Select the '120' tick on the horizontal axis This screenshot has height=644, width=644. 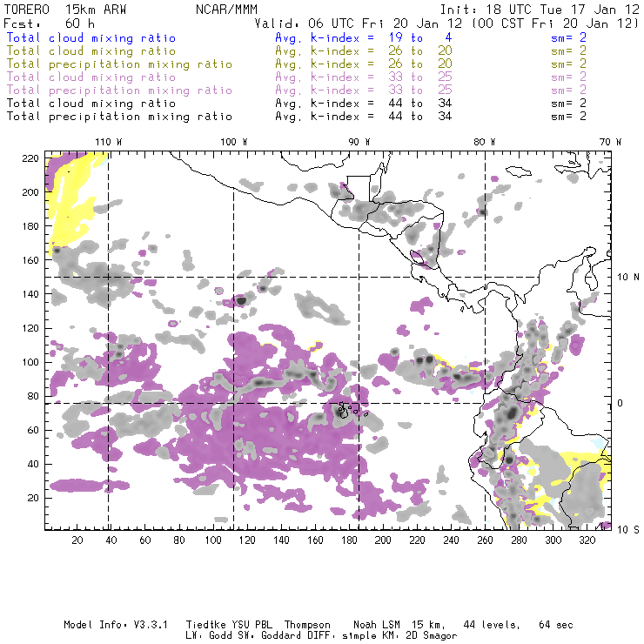pyautogui.click(x=247, y=540)
